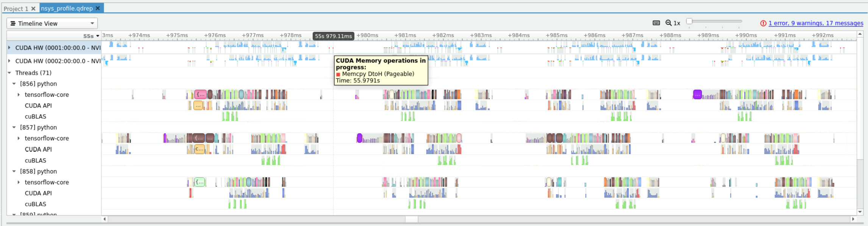This screenshot has width=868, height=226.
Task: Click the +990ms ruler mark
Action: click(746, 35)
